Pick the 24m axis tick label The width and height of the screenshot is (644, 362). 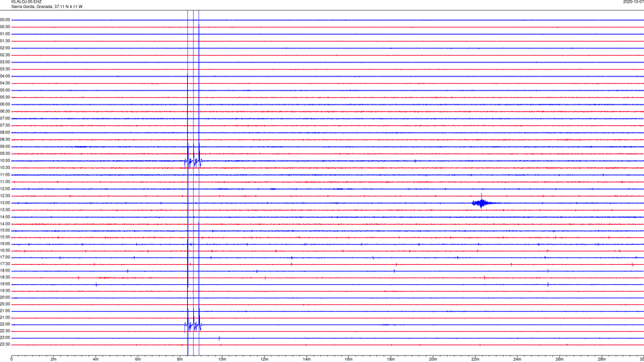(517, 359)
